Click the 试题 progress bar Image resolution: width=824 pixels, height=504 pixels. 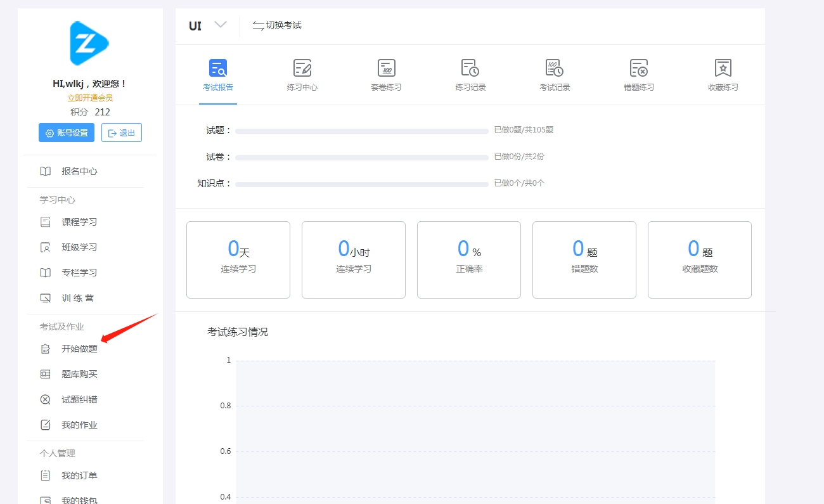point(362,131)
